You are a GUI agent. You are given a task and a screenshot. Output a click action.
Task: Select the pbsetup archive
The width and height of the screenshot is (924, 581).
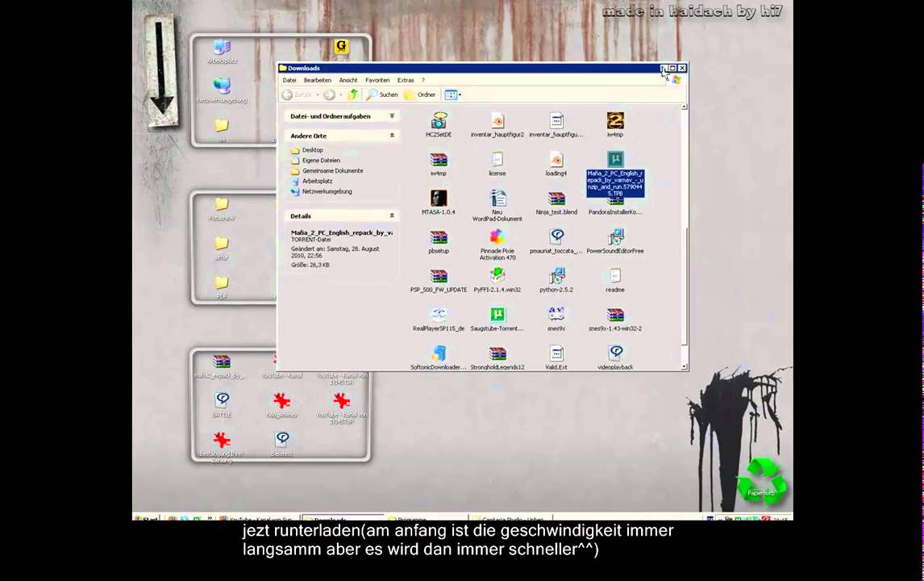pyautogui.click(x=439, y=241)
